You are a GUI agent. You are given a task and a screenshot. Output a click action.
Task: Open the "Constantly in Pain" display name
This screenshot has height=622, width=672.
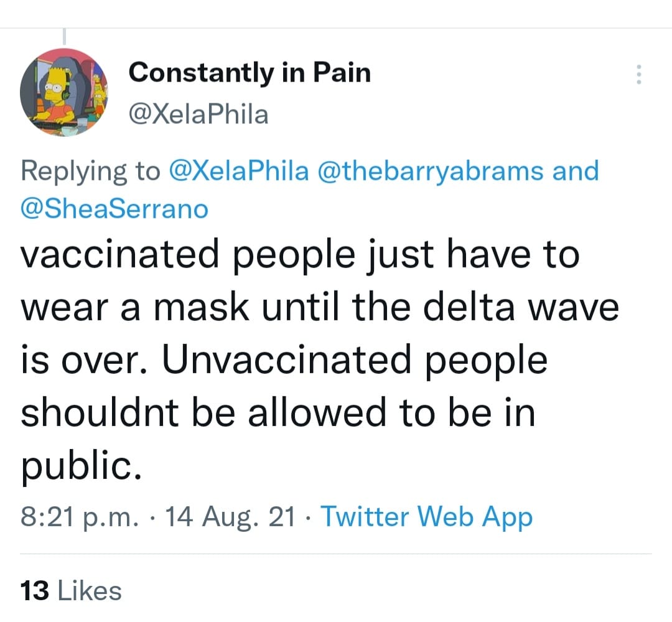click(250, 73)
